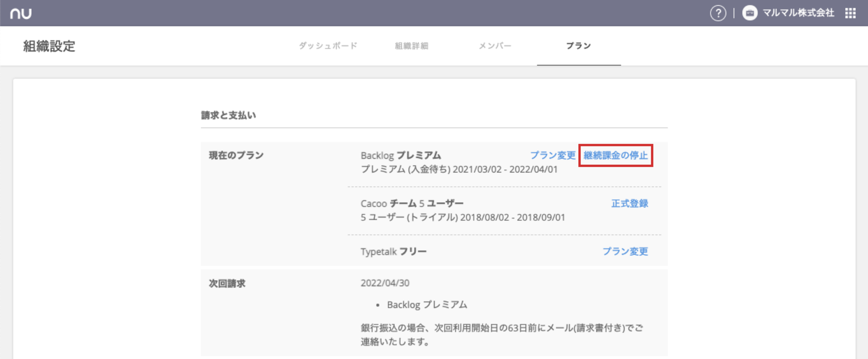Screen dimensions: 868x359
Task: Switch to the メンバー tab
Action: click(x=495, y=46)
